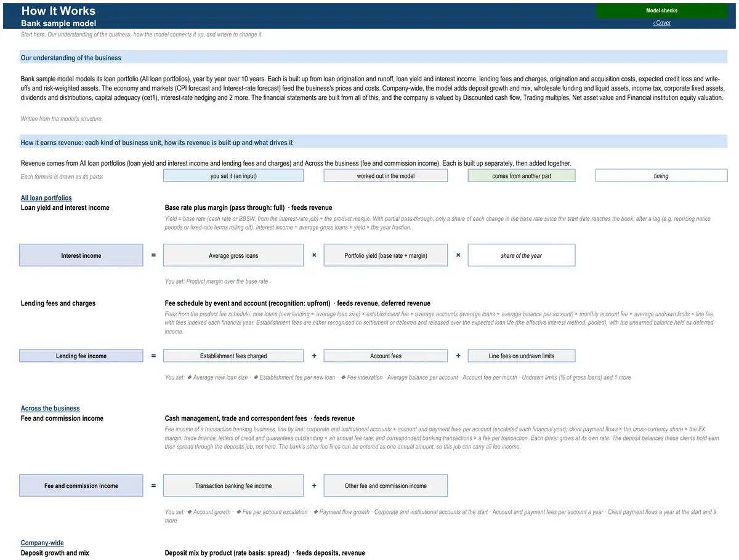Click the 'you set it (an input)' legend swatch

233,176
